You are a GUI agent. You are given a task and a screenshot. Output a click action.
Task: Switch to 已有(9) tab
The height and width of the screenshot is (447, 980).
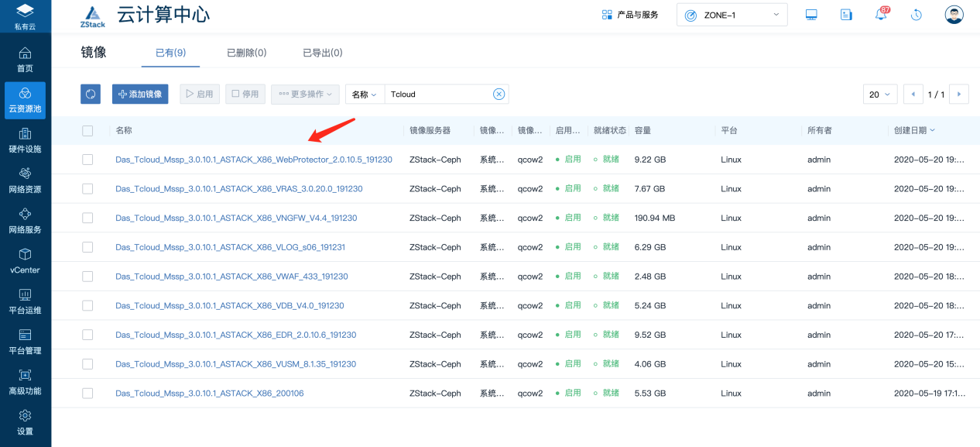click(170, 53)
